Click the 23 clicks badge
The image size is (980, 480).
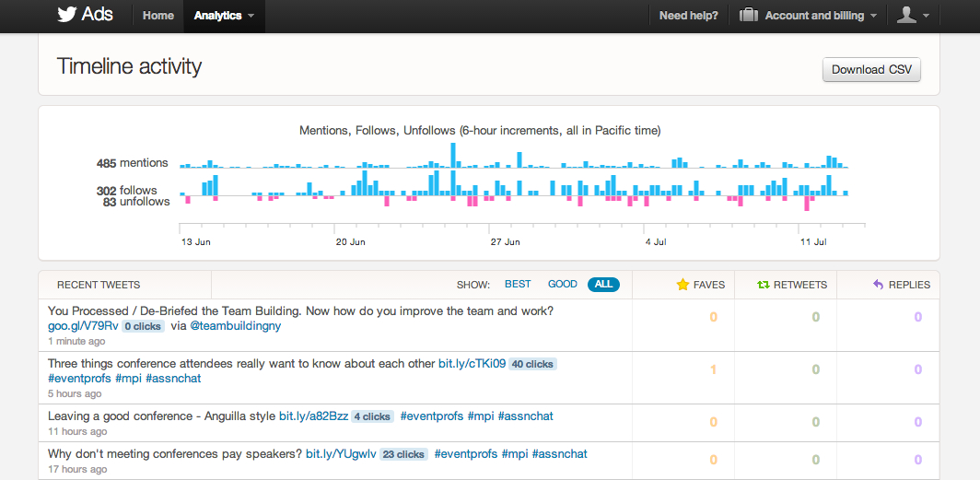[403, 454]
